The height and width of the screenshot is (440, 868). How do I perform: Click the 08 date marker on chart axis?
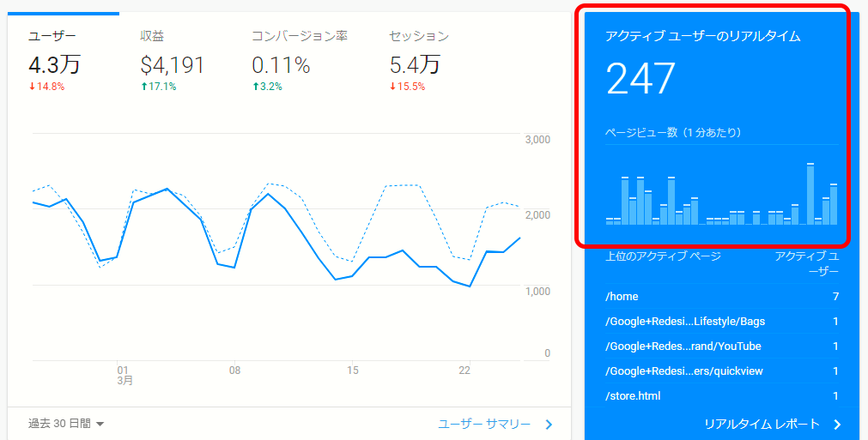[234, 371]
